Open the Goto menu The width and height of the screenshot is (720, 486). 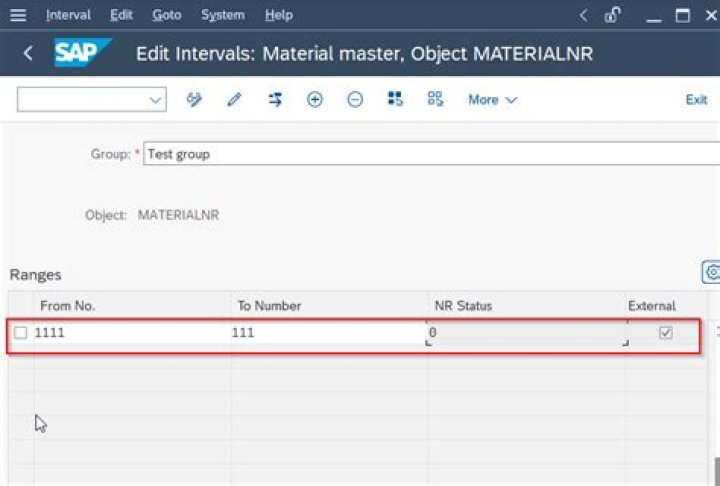tap(167, 15)
